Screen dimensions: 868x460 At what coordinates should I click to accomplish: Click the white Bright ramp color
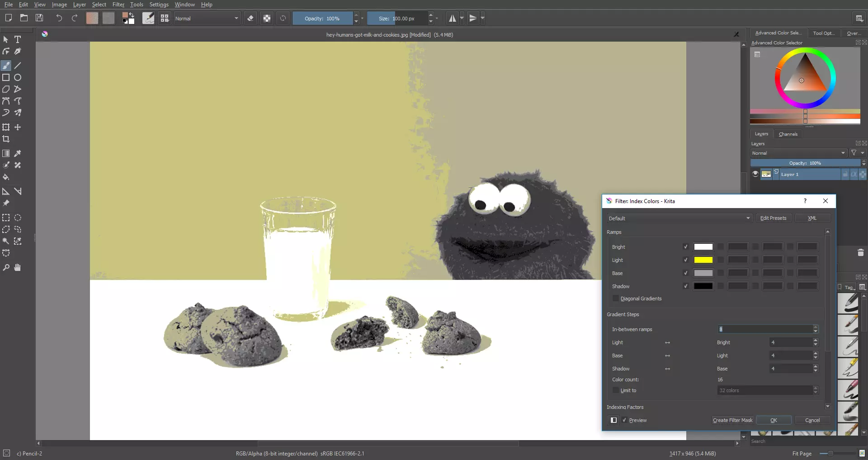point(703,247)
